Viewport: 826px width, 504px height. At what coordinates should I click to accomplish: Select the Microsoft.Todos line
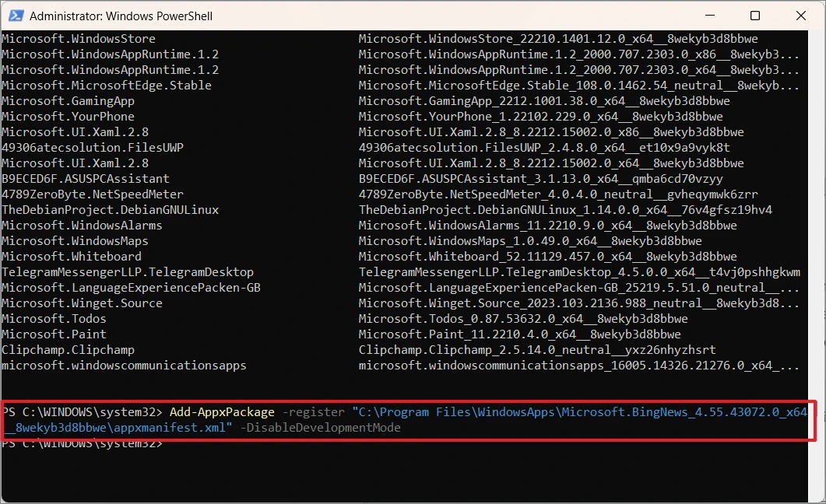(x=54, y=318)
